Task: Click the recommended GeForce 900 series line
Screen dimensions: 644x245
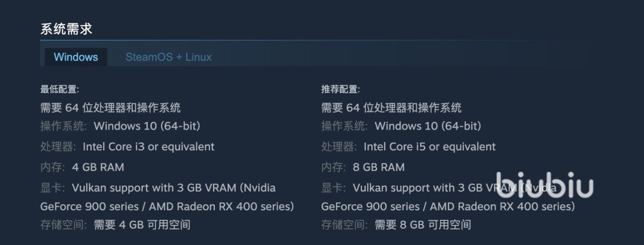Action: (448, 206)
